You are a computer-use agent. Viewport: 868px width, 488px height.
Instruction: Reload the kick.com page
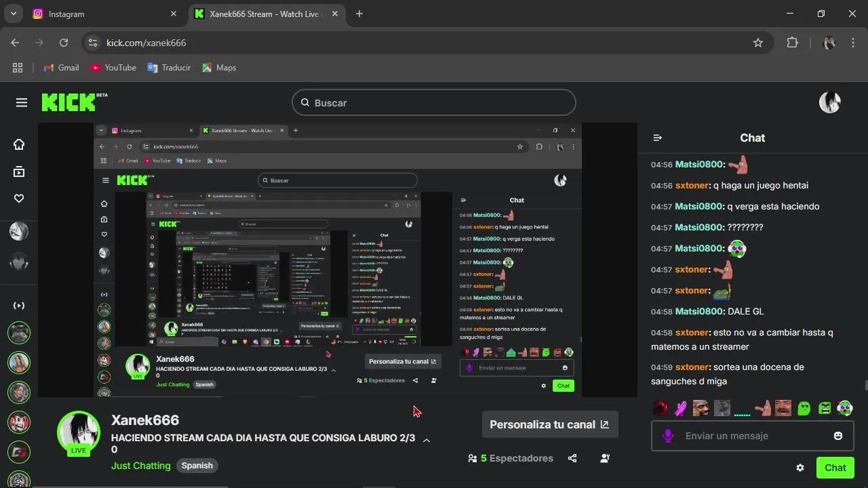(x=64, y=43)
